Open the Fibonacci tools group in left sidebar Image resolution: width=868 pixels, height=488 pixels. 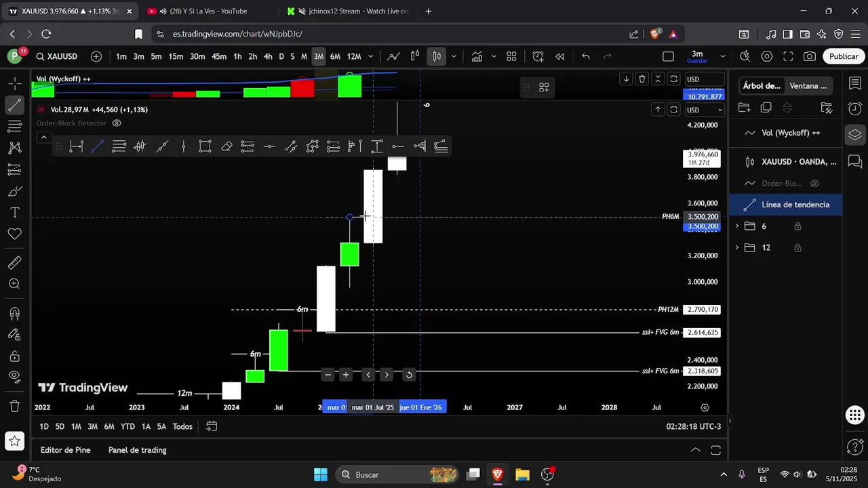(x=14, y=126)
